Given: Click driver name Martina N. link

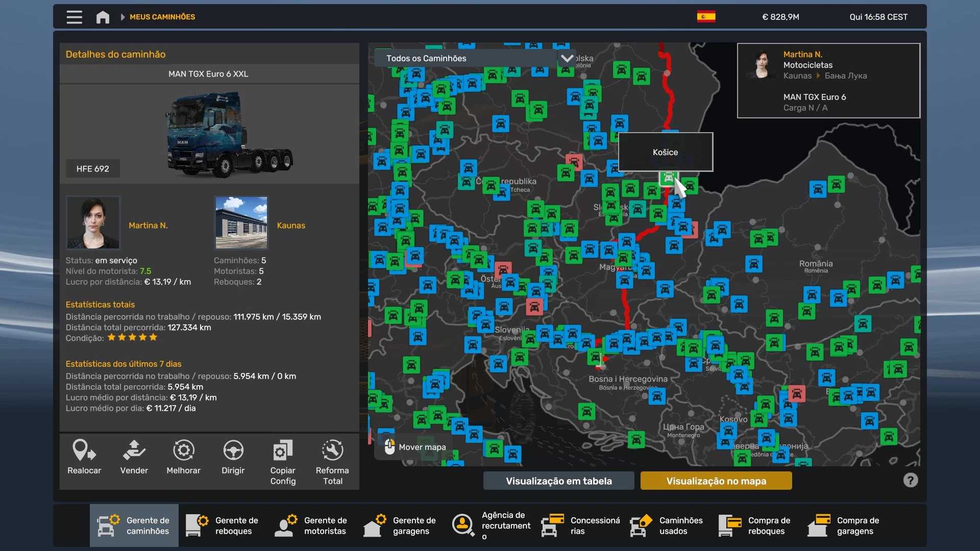Looking at the screenshot, I should point(148,225).
